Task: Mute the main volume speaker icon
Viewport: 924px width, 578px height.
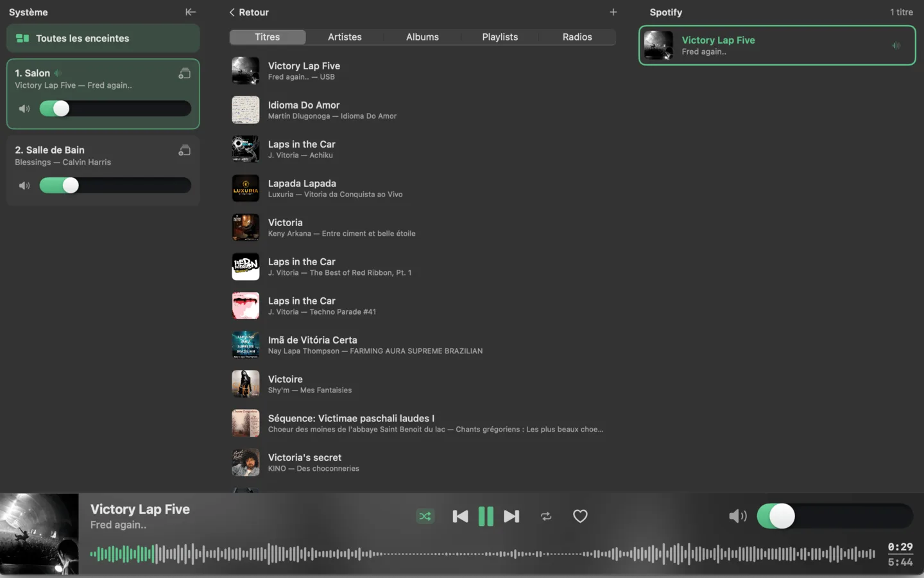Action: click(738, 516)
